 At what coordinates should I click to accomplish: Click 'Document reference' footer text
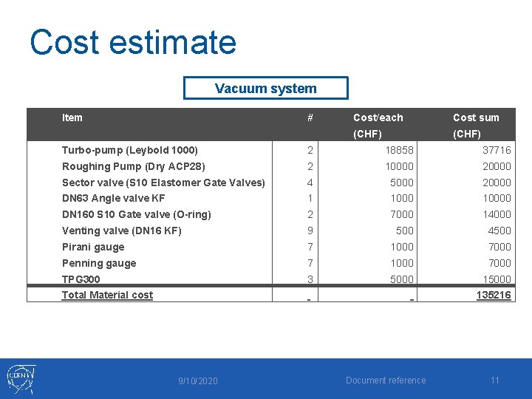tap(386, 381)
